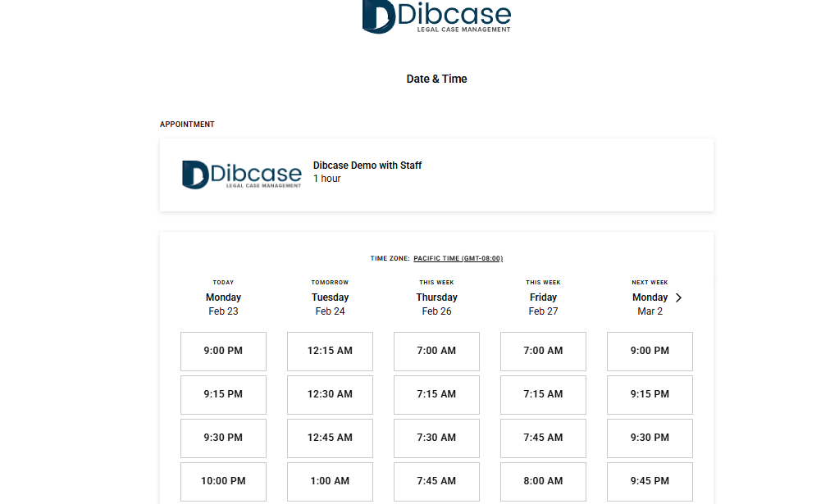Select Monday Mar 2 next week header
This screenshot has width=830, height=504.
click(x=650, y=297)
